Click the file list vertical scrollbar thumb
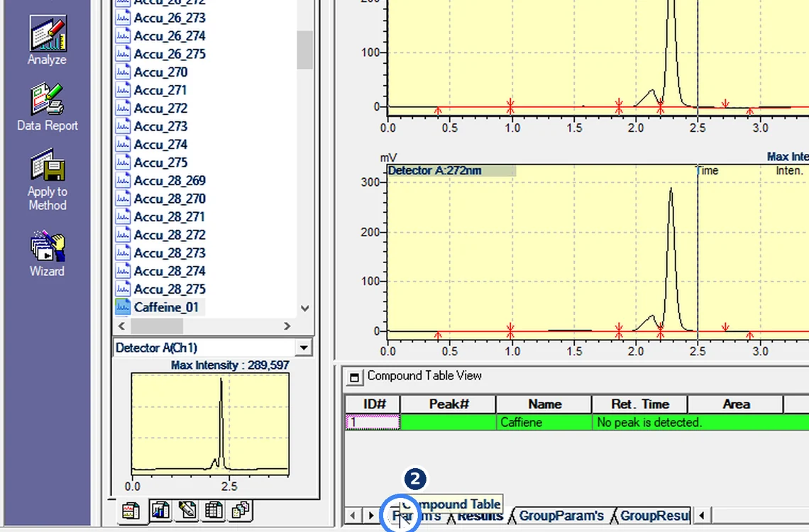This screenshot has height=532, width=809. (x=305, y=50)
